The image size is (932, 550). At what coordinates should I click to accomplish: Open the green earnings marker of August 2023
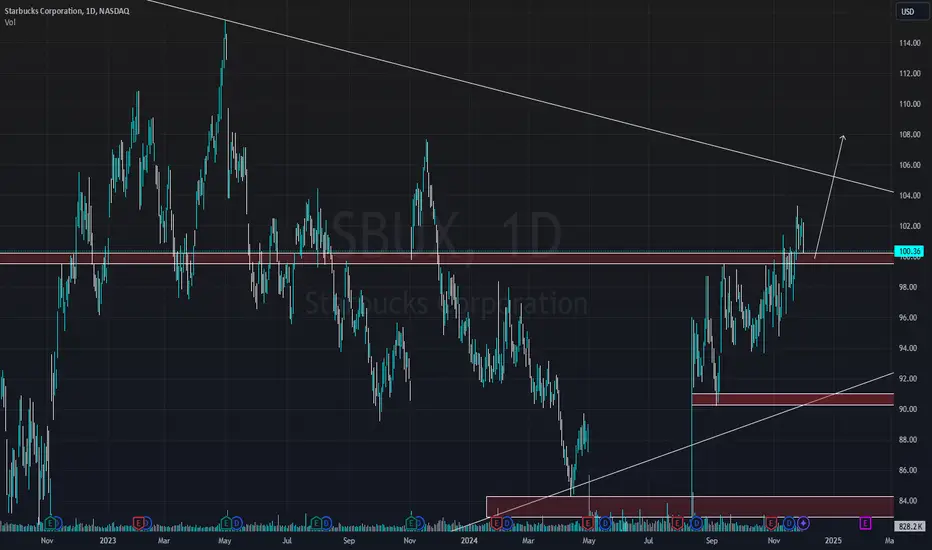tap(316, 523)
